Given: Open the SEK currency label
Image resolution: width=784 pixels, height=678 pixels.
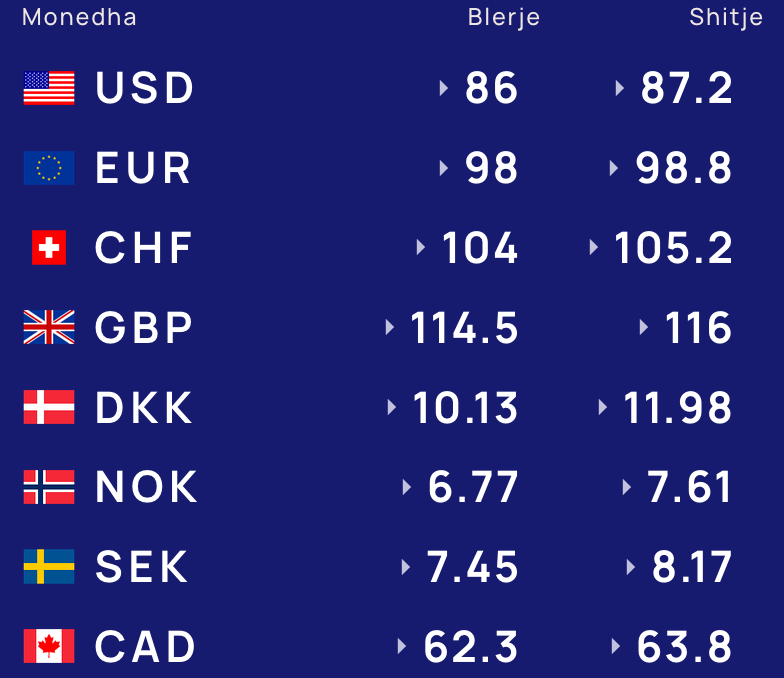Looking at the screenshot, I should pos(142,566).
